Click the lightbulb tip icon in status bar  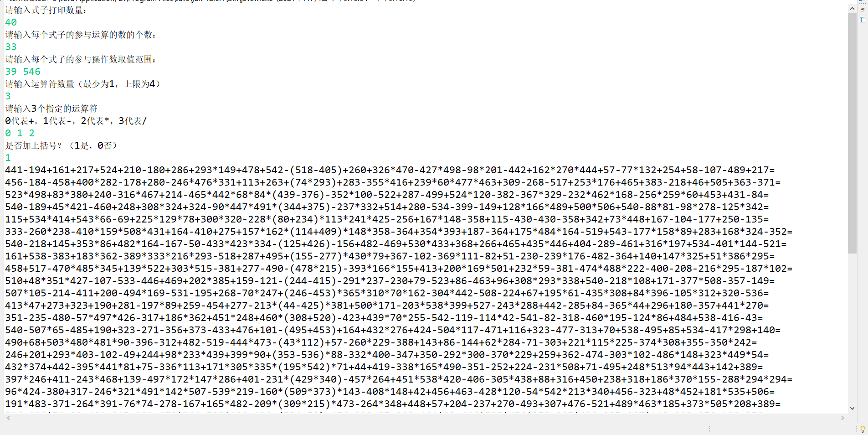863,429
